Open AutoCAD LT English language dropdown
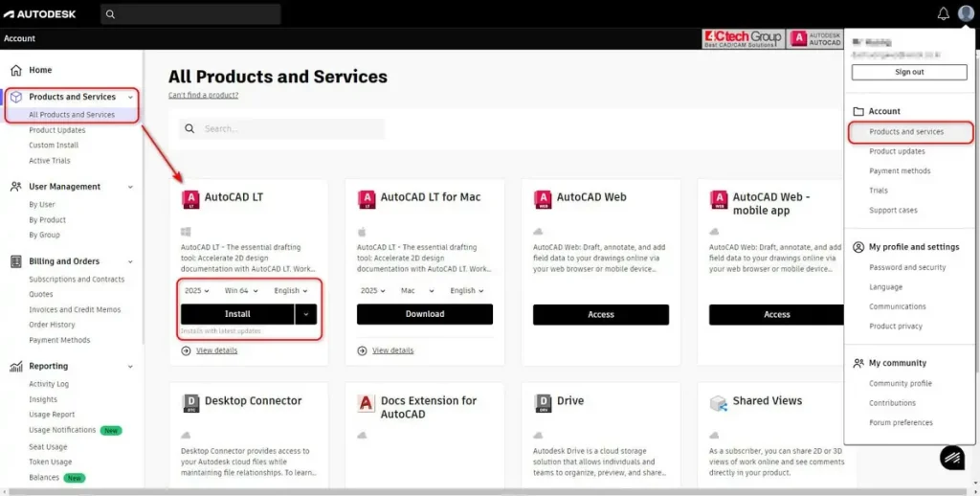 pos(291,291)
